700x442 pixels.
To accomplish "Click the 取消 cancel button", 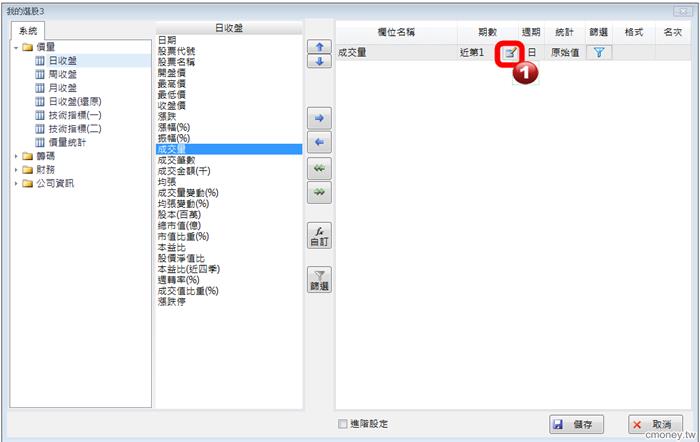I will coord(655,424).
